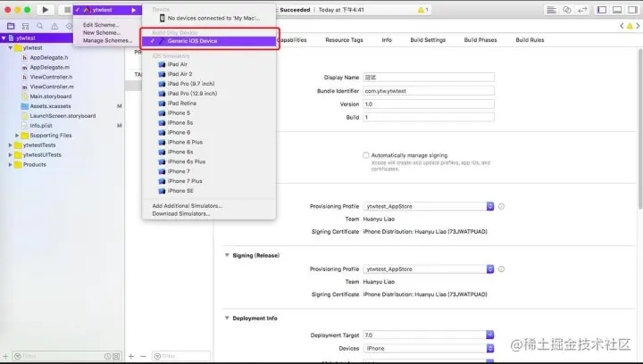
Task: Open the Project navigator folder icon
Action: coord(11,26)
